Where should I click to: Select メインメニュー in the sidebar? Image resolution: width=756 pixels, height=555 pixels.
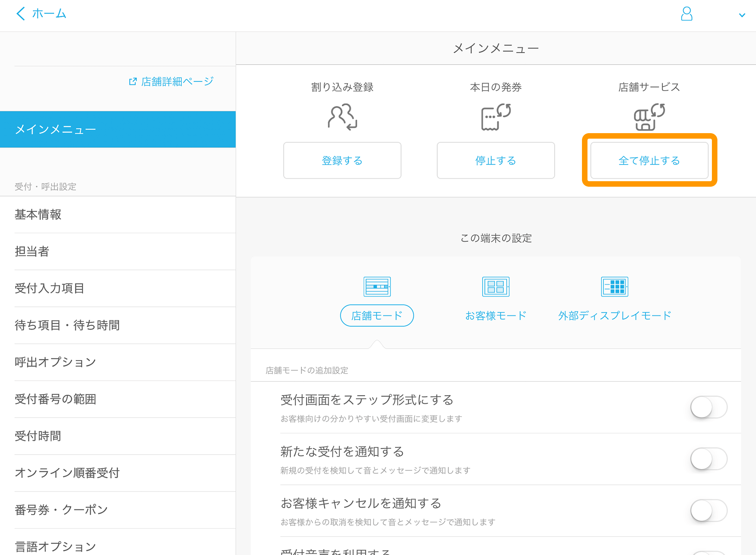click(118, 129)
